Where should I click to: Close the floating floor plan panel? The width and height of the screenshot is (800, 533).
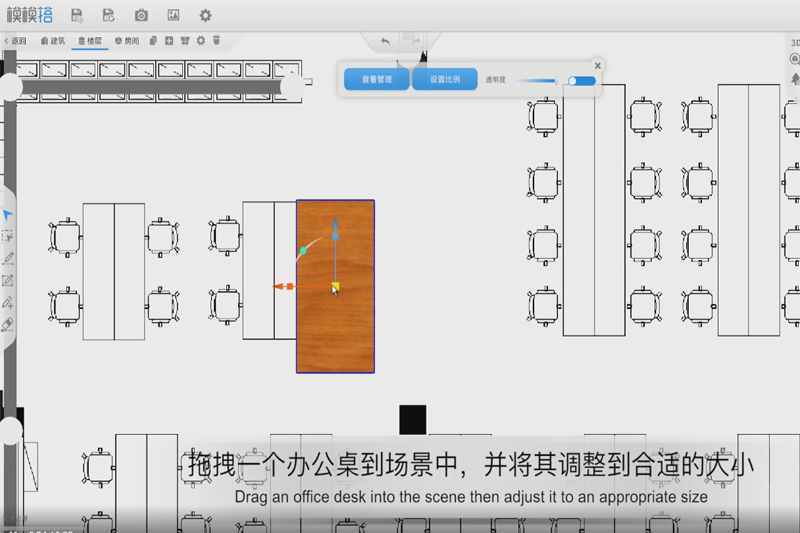coord(598,64)
